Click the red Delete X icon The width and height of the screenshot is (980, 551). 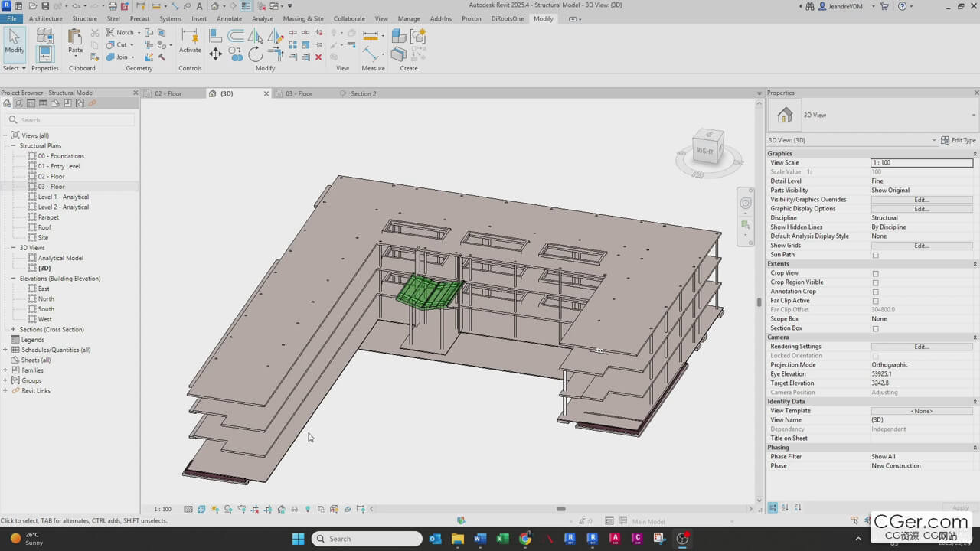[318, 57]
